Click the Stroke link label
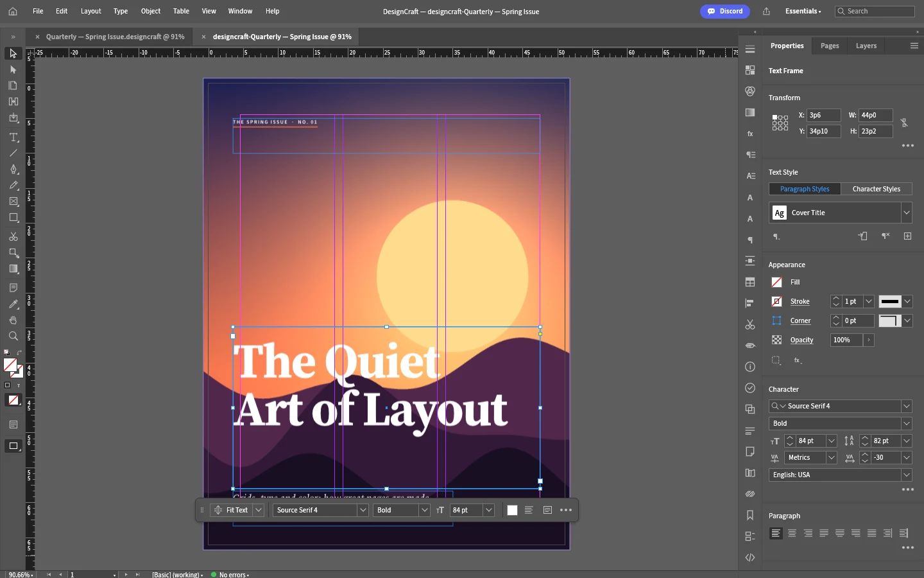Screen dimensions: 924x578 pyautogui.click(x=800, y=301)
